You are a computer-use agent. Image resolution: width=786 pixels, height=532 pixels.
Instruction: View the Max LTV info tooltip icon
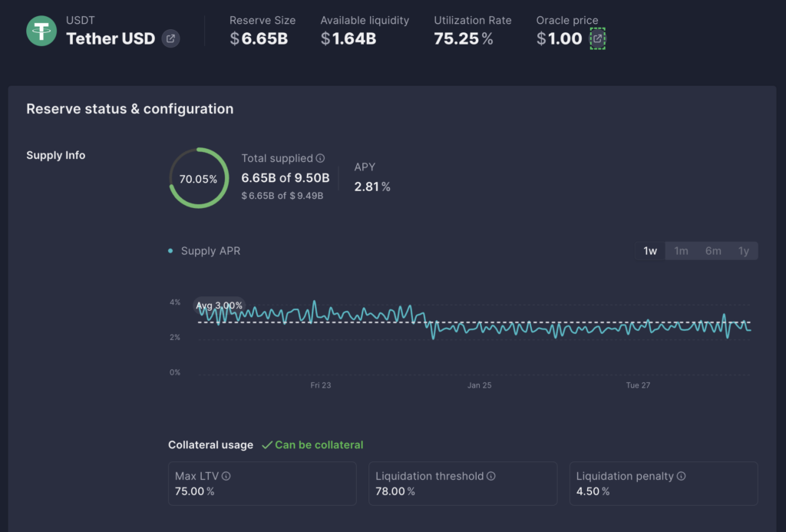click(225, 476)
